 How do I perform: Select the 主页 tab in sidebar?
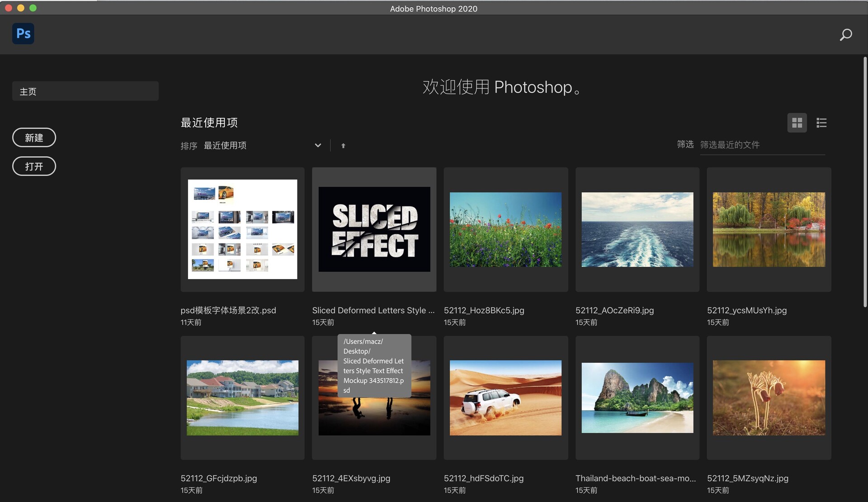(x=85, y=91)
